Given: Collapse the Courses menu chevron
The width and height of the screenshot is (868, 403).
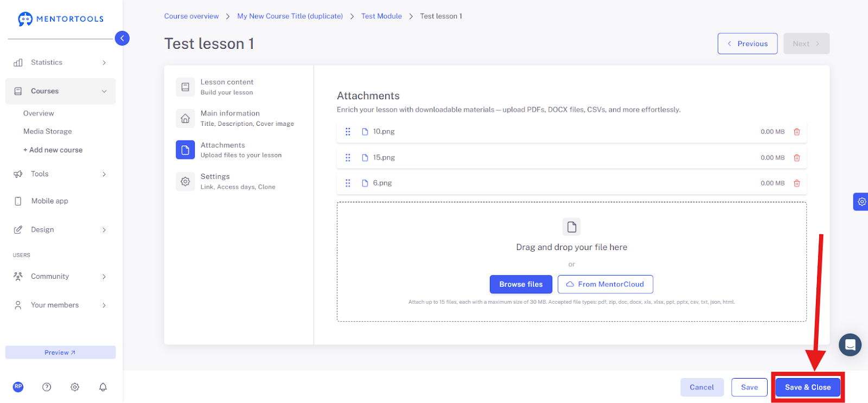Looking at the screenshot, I should point(104,92).
